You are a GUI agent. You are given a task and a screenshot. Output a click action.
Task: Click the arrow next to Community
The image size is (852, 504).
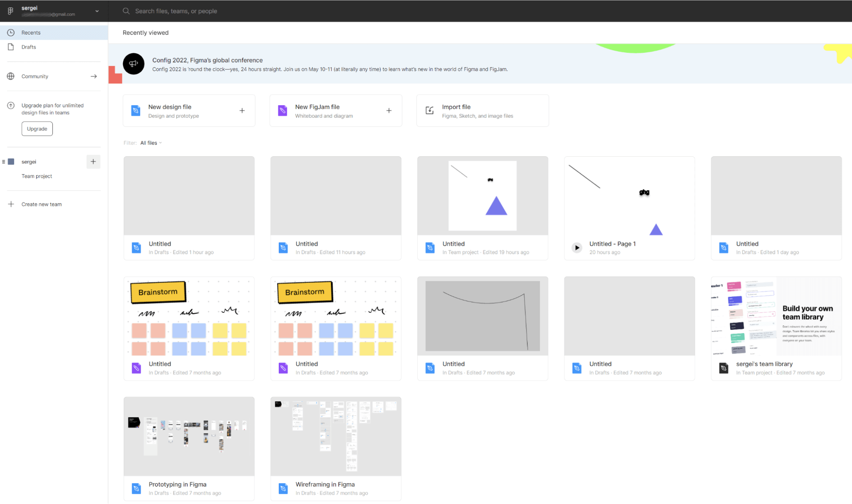[x=94, y=76]
